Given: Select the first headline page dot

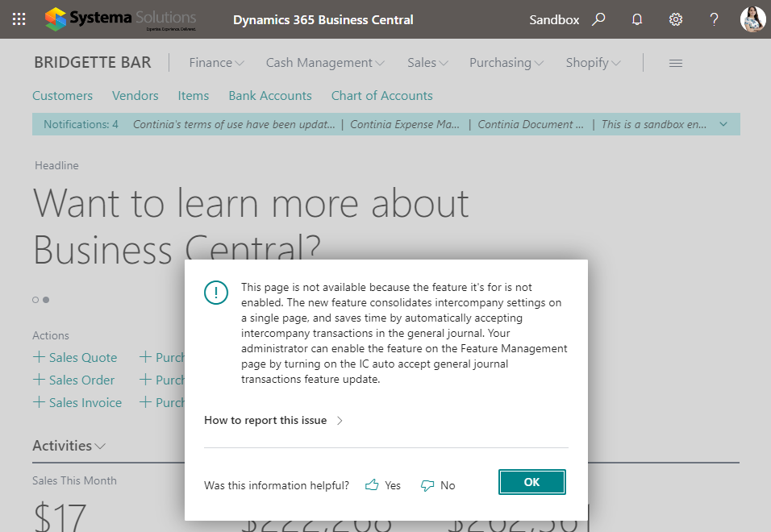Looking at the screenshot, I should pos(35,300).
